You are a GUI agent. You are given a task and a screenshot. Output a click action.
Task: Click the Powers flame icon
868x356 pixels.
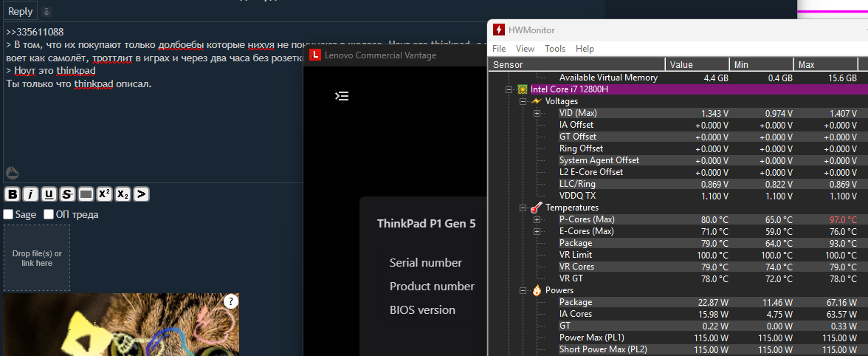point(536,290)
